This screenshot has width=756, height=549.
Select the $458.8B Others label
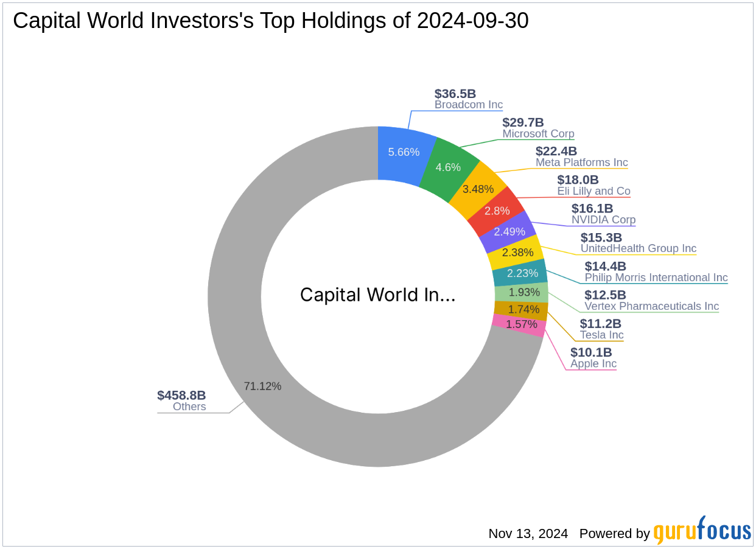[x=181, y=400]
